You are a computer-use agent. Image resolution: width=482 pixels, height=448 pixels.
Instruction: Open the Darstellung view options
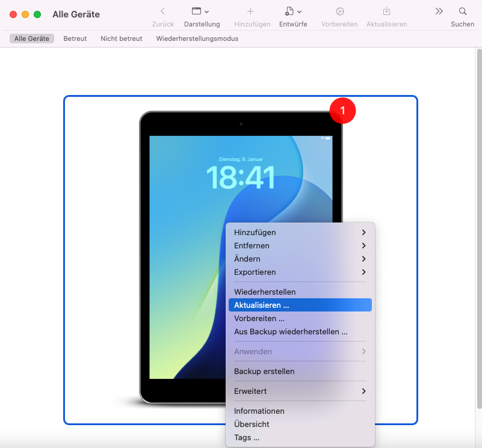pos(202,15)
